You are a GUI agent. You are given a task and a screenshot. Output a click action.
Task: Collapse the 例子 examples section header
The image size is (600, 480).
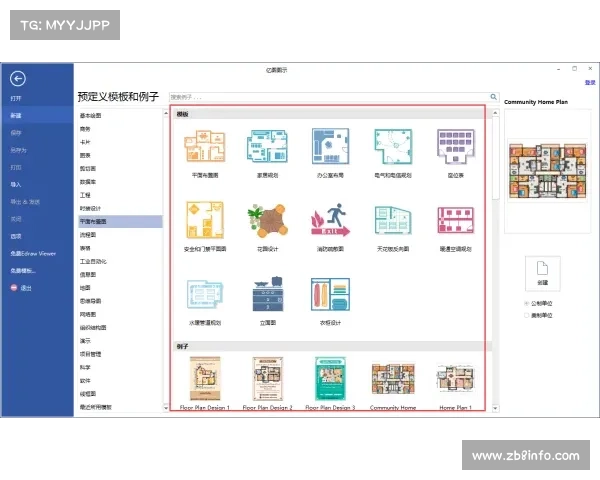click(183, 345)
